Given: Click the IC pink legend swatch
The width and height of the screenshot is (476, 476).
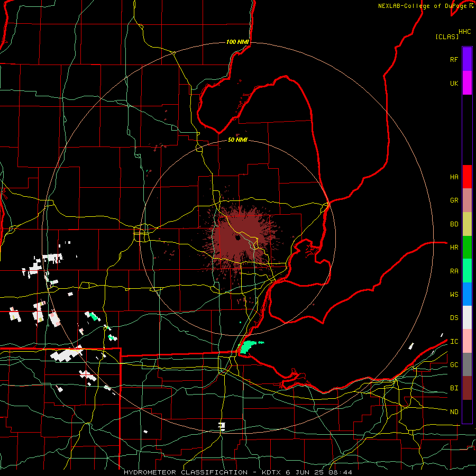Looking at the screenshot, I should pos(467,341).
